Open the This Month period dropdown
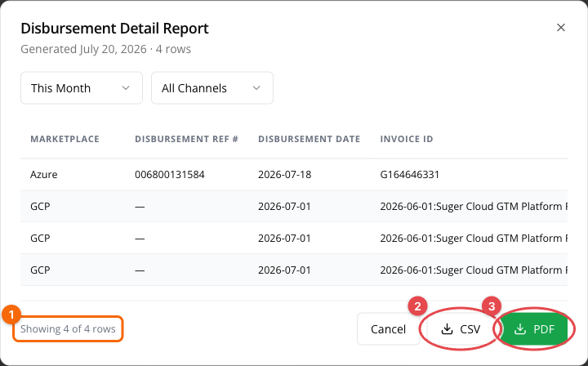588x366 pixels. (x=82, y=88)
